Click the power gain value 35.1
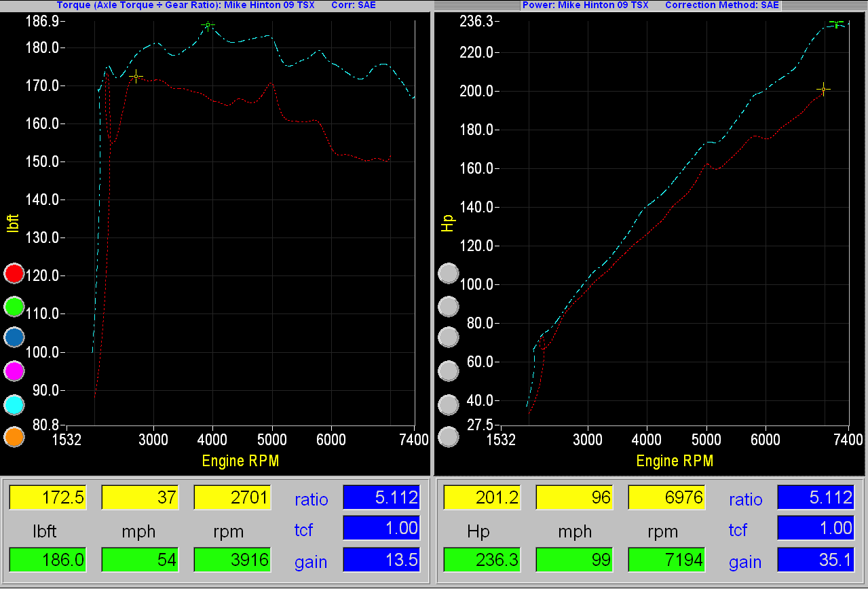868x589 pixels. pos(815,560)
